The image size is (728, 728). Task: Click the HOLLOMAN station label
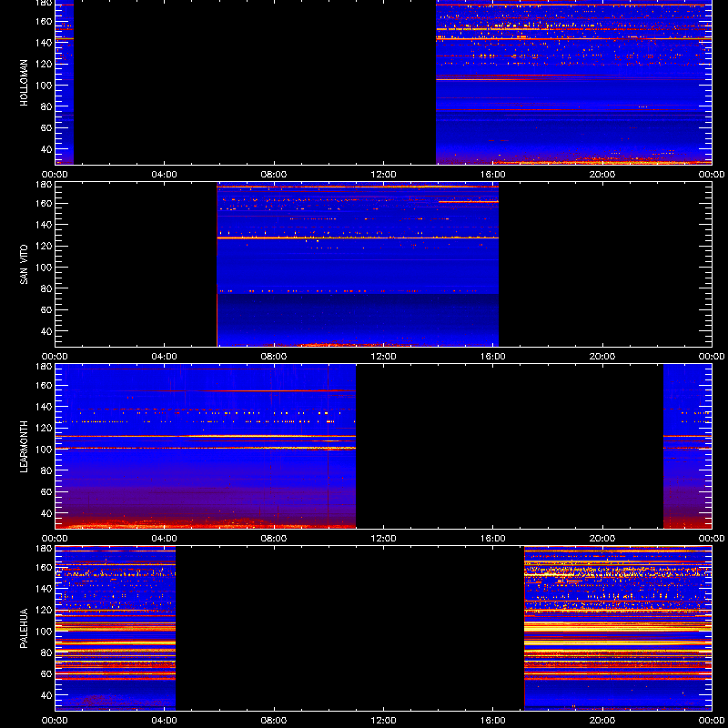click(x=24, y=83)
